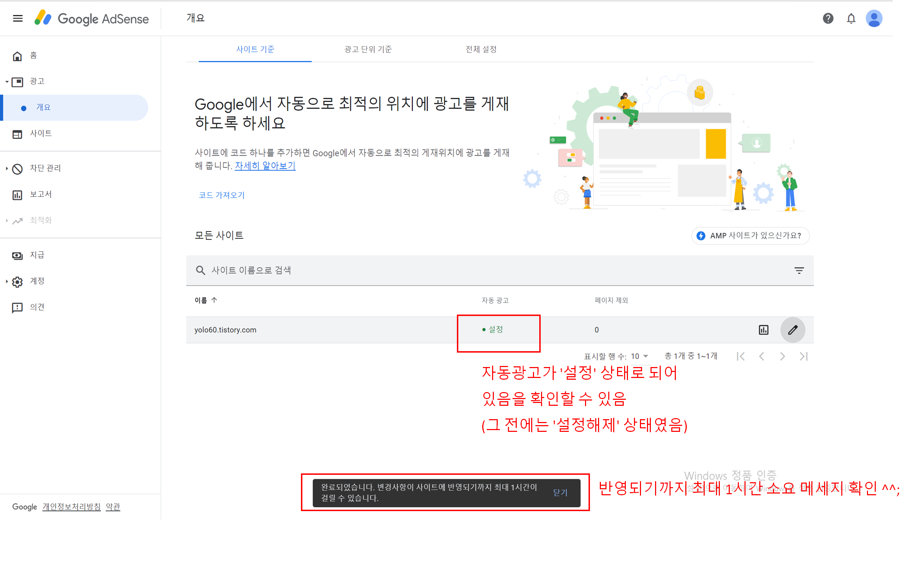Image resolution: width=924 pixels, height=565 pixels.
Task: Click the 페이지 제외 value 0
Action: (596, 330)
